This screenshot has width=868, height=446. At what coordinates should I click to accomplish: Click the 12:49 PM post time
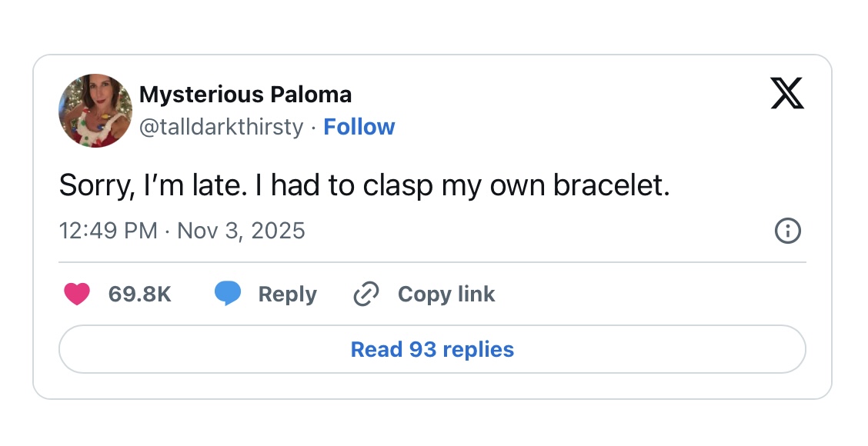click(x=108, y=231)
